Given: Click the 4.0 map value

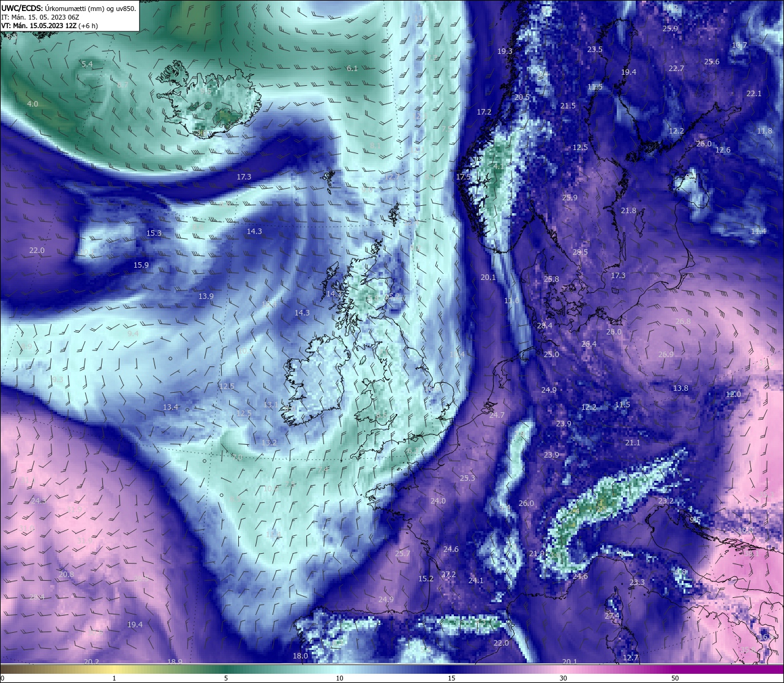Looking at the screenshot, I should [x=32, y=104].
